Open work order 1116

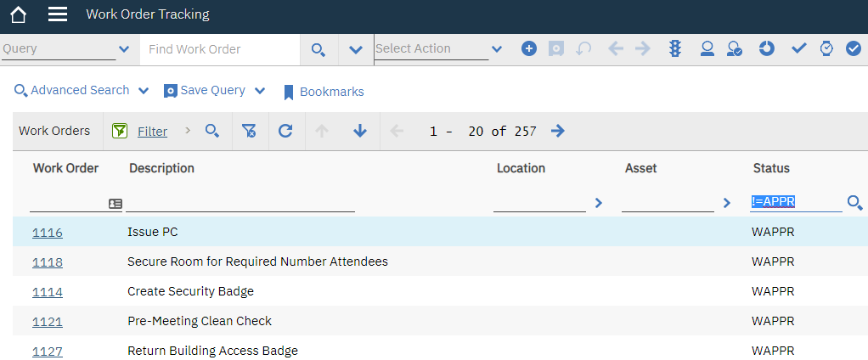click(x=47, y=233)
